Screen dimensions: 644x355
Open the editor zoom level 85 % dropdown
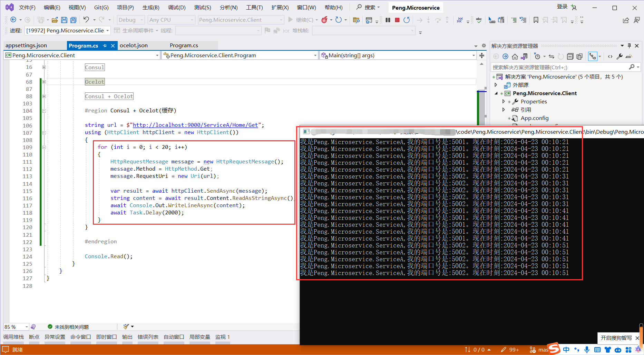click(x=16, y=327)
